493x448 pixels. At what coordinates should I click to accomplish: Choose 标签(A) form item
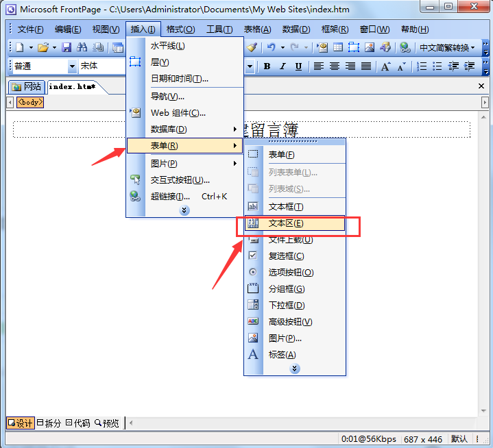pyautogui.click(x=295, y=355)
